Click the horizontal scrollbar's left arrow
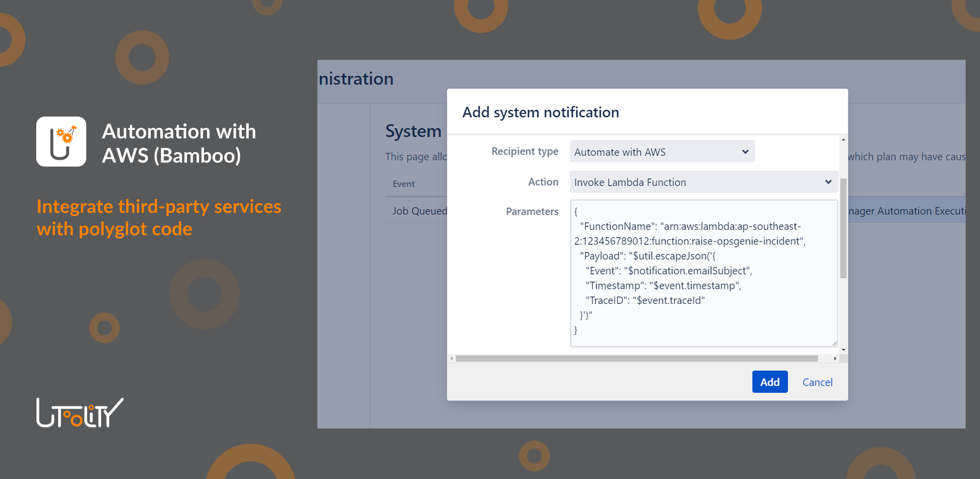Screen dimensions: 980x479 coord(452,358)
